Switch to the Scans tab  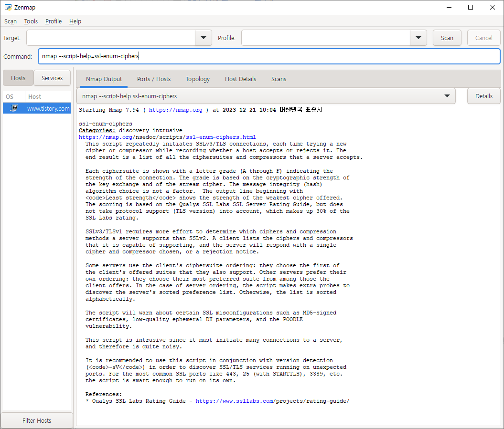279,79
